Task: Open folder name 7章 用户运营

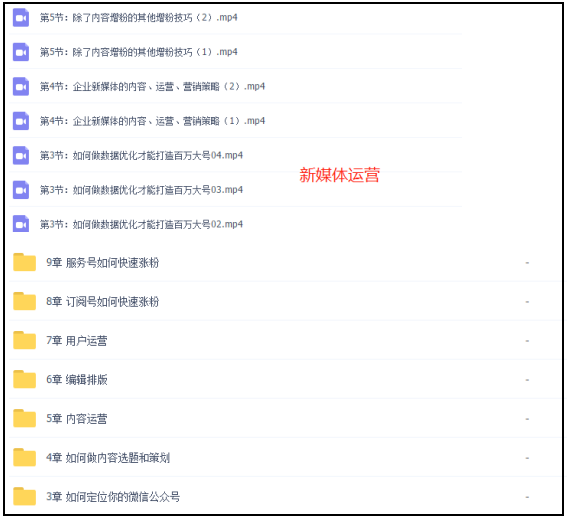Action: click(x=77, y=341)
